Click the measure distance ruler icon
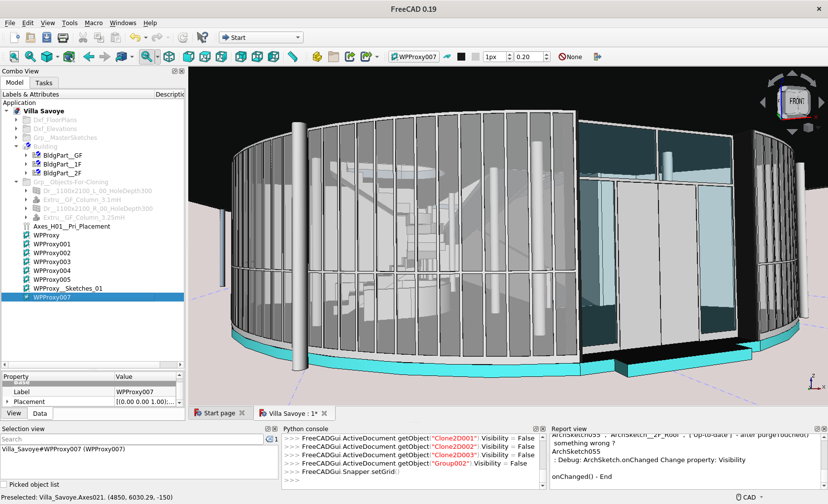The height and width of the screenshot is (504, 828). click(293, 57)
